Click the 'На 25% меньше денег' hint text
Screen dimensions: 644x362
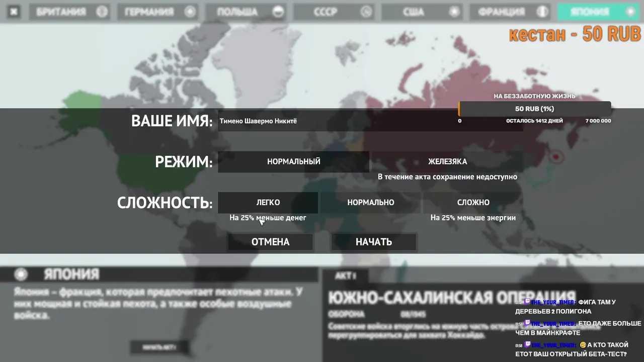268,218
